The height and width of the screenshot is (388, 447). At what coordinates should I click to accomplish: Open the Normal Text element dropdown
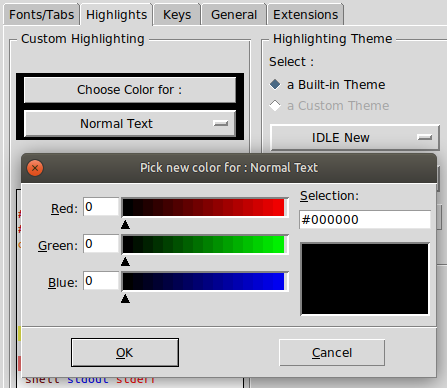click(130, 124)
